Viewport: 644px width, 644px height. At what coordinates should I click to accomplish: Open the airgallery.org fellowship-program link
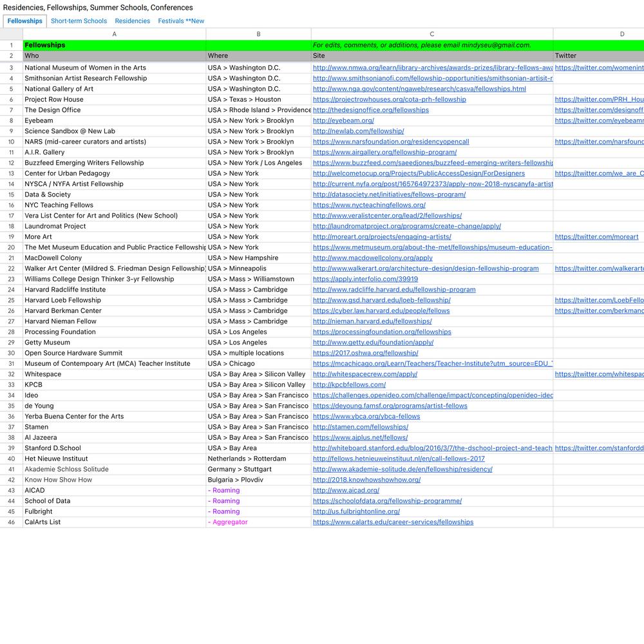(385, 153)
